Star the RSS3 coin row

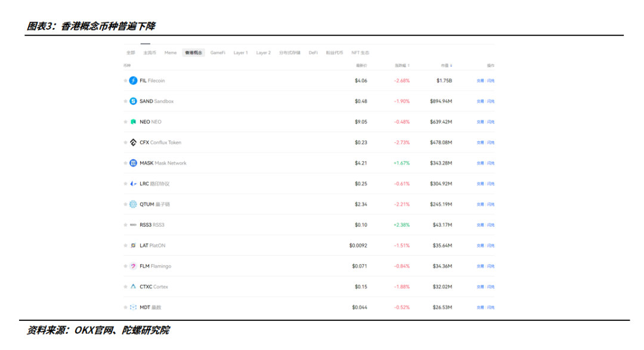125,225
